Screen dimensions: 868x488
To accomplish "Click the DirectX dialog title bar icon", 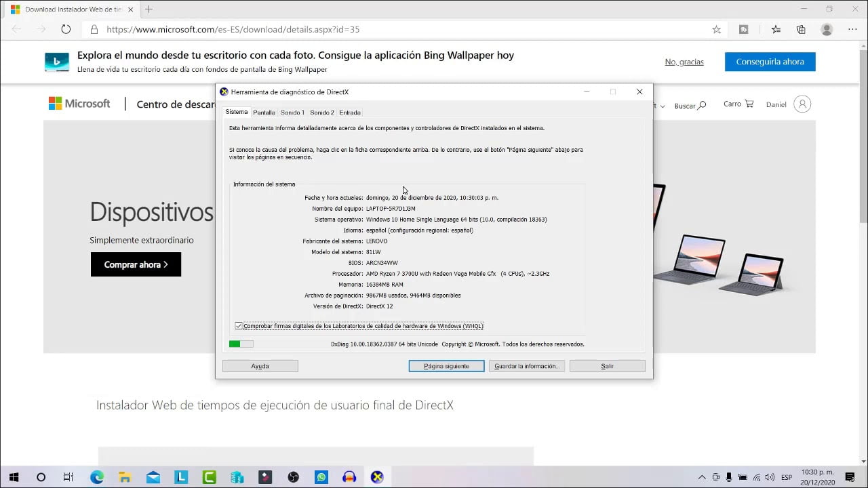I will point(224,91).
